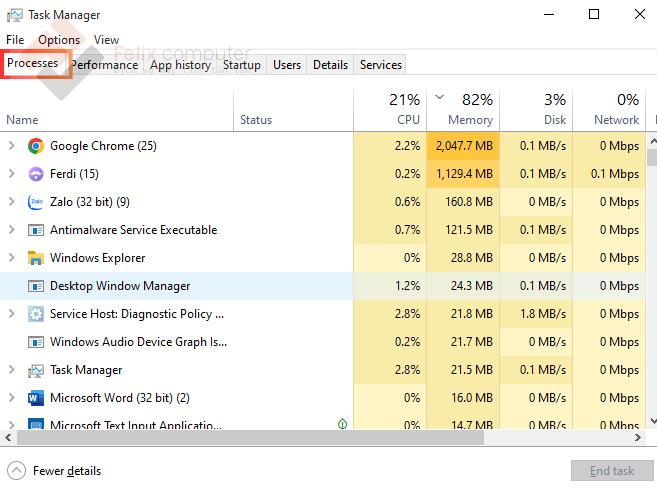
Task: Click the Task Manager process icon
Action: tap(36, 370)
